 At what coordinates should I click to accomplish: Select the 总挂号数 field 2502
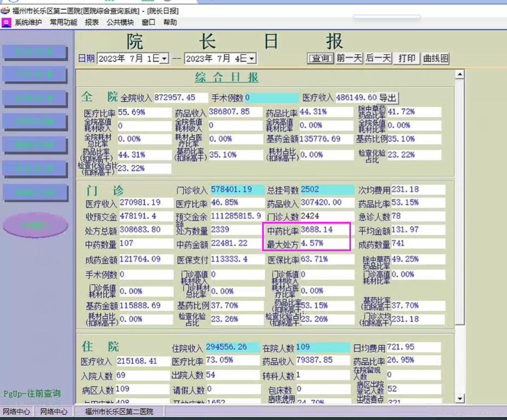tap(327, 189)
